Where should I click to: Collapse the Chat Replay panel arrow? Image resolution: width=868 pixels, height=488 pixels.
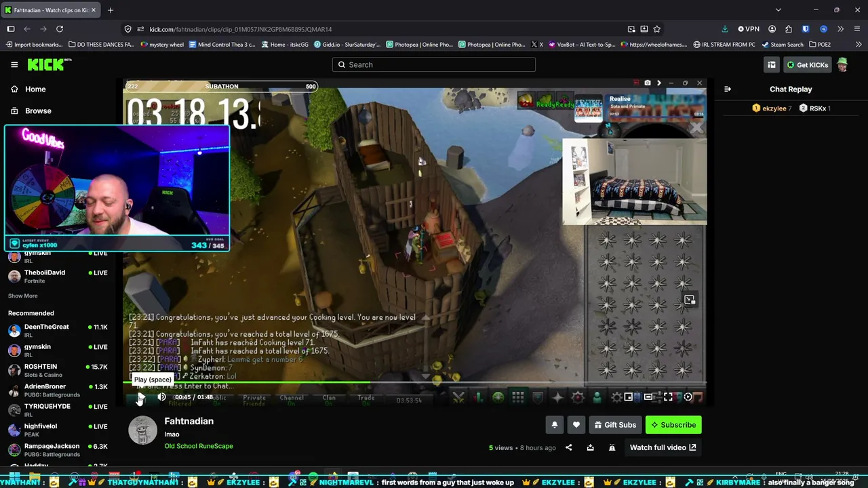coord(728,89)
